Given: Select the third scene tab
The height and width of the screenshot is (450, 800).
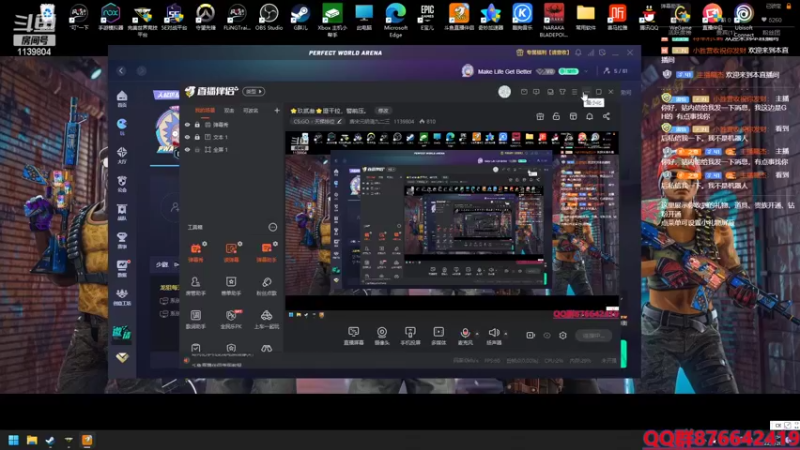Looking at the screenshot, I should [x=250, y=110].
